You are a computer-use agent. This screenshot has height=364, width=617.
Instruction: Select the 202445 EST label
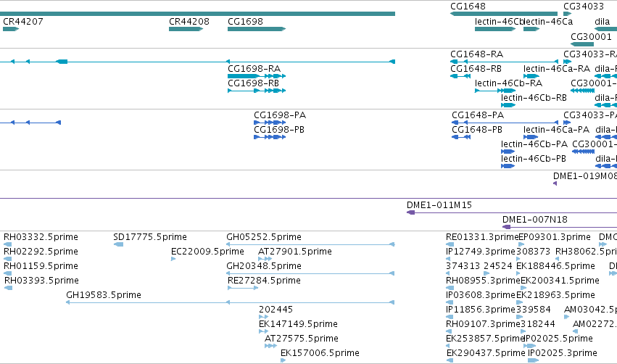point(276,310)
